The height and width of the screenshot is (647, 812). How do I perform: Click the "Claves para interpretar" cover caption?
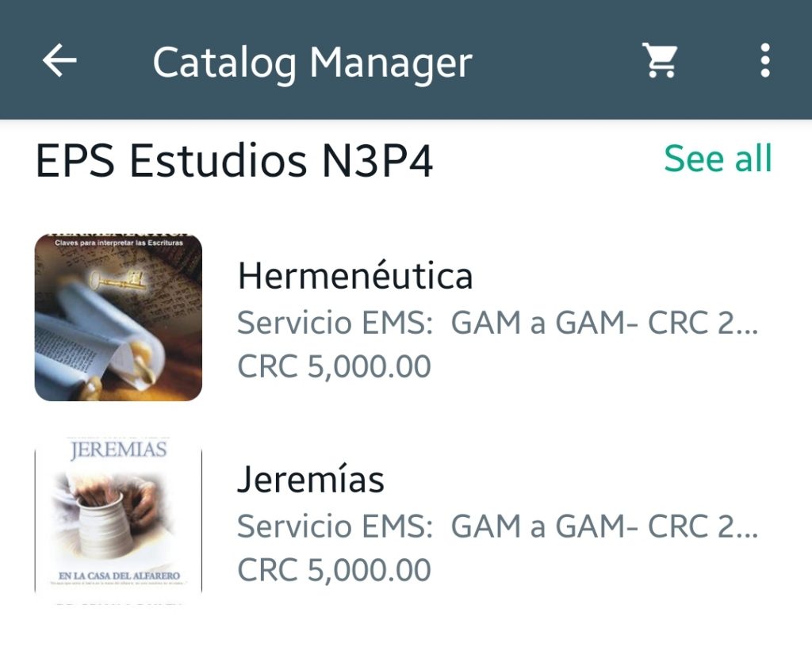click(x=118, y=243)
